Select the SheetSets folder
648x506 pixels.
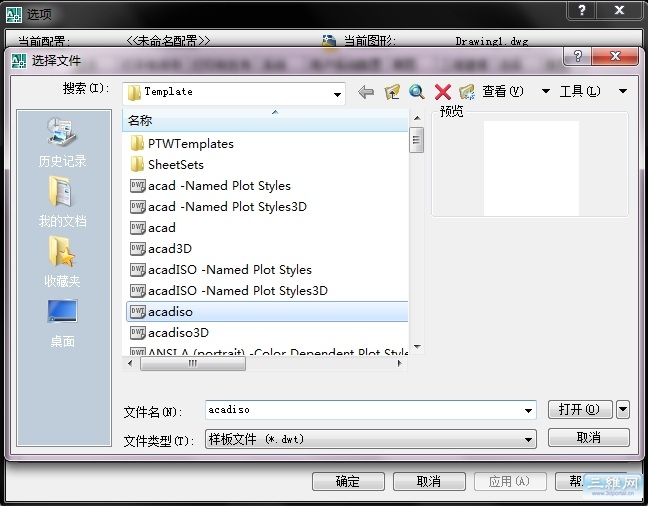[167, 165]
